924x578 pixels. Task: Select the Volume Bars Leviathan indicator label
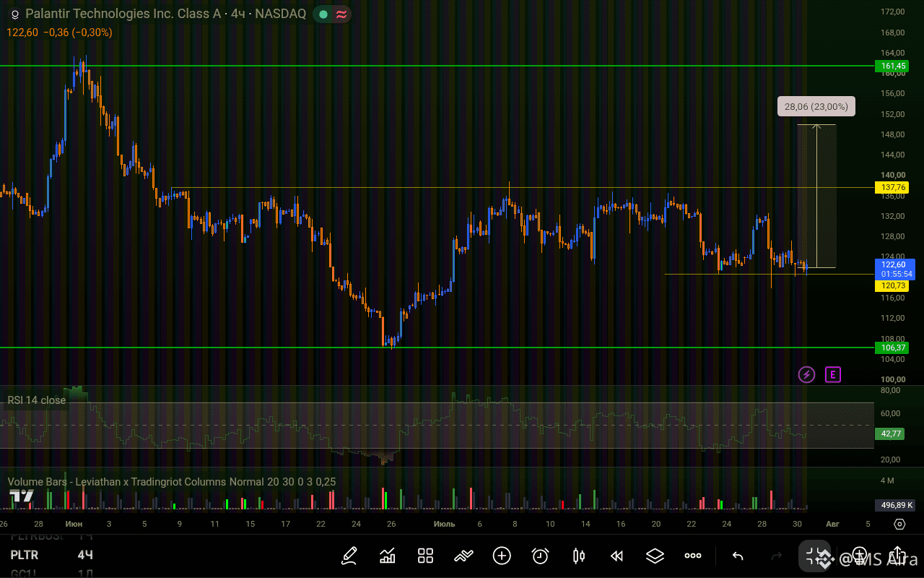pos(172,482)
